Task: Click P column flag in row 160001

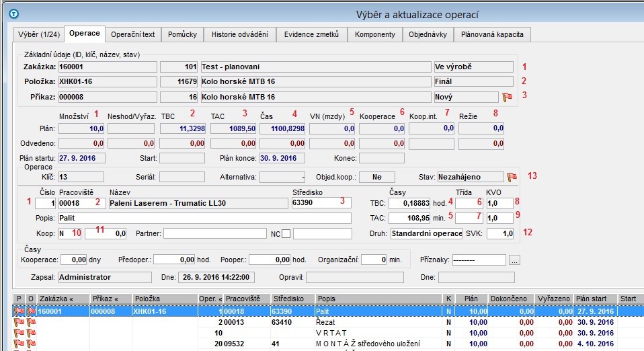Action: pyautogui.click(x=19, y=311)
